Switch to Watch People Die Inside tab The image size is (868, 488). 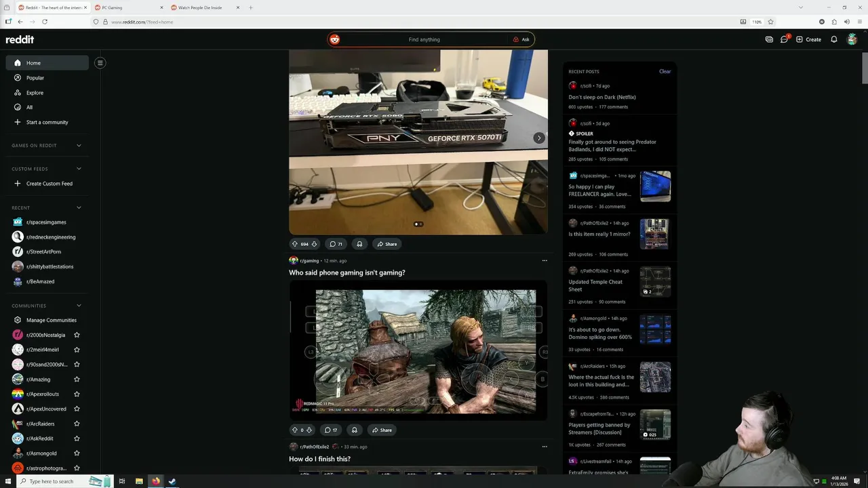pos(205,7)
